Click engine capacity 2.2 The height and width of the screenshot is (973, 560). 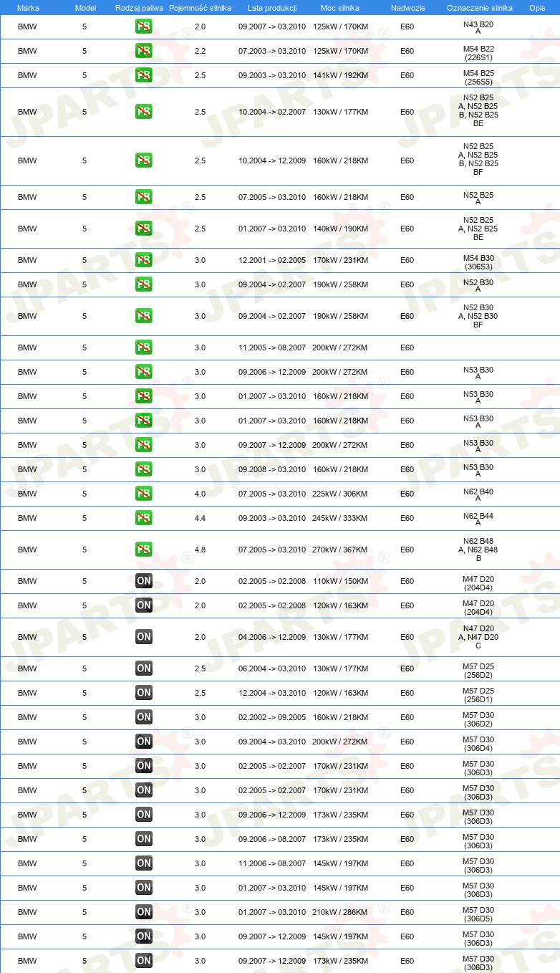tap(200, 52)
